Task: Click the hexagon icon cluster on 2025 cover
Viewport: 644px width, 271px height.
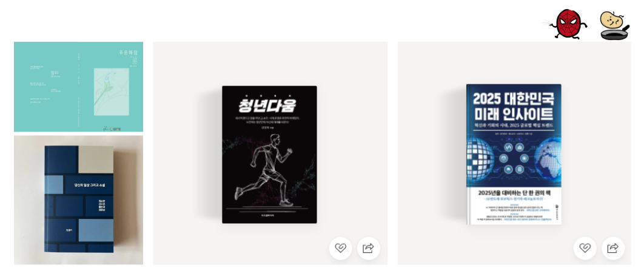Action: (514, 158)
